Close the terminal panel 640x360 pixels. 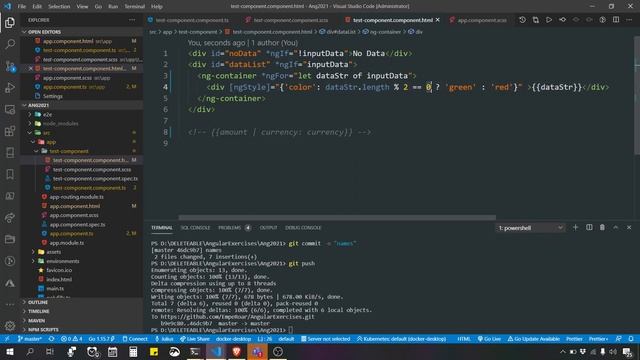(x=629, y=227)
